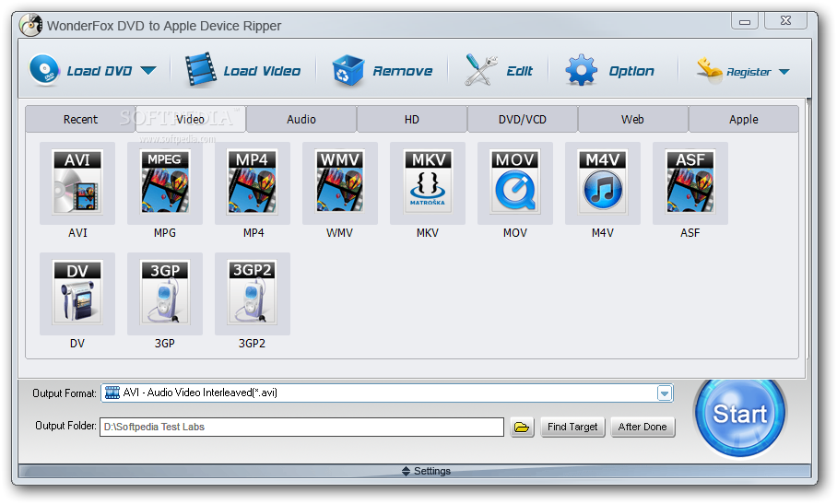
Task: Click the Load DVD disc icon
Action: [44, 70]
